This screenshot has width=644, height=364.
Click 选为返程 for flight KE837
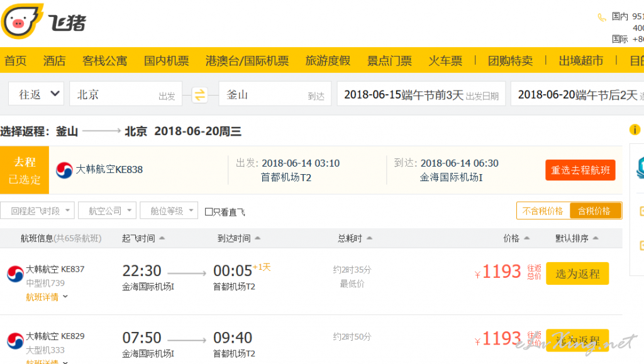pyautogui.click(x=577, y=273)
